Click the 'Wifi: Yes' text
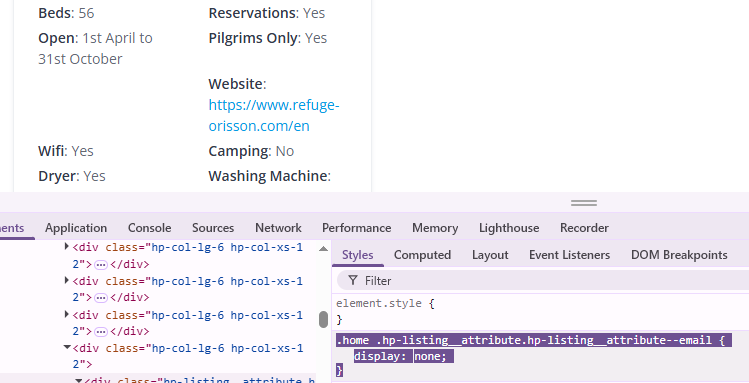The height and width of the screenshot is (383, 749). pos(66,151)
